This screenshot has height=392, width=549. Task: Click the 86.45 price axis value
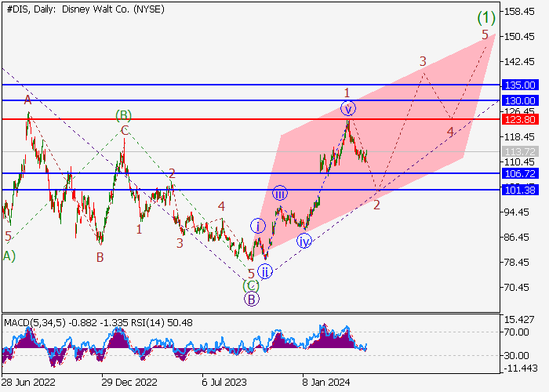pyautogui.click(x=519, y=238)
